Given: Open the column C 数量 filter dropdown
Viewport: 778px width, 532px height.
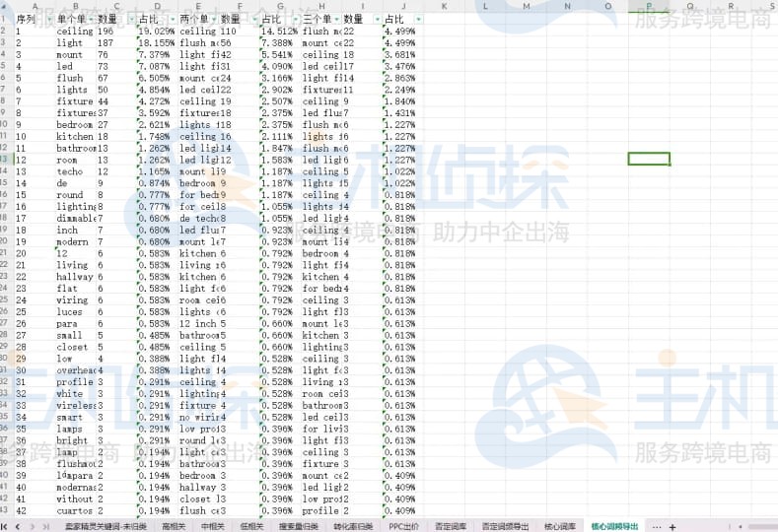Looking at the screenshot, I should point(131,19).
